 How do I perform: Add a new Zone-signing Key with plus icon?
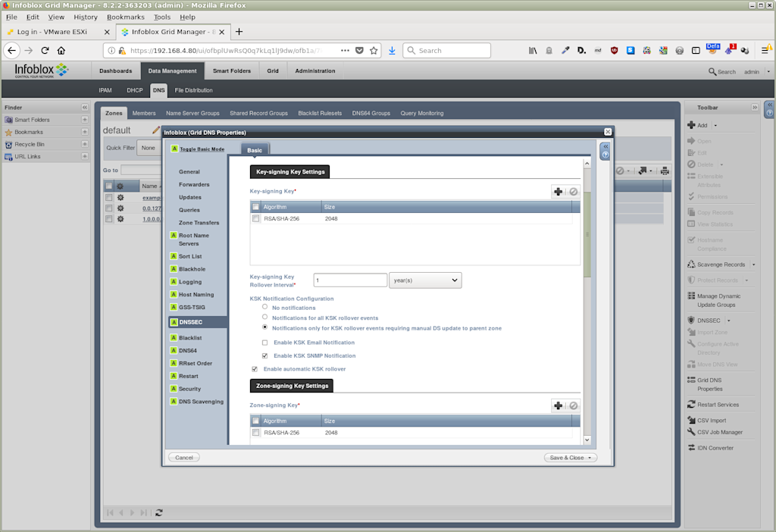point(558,405)
